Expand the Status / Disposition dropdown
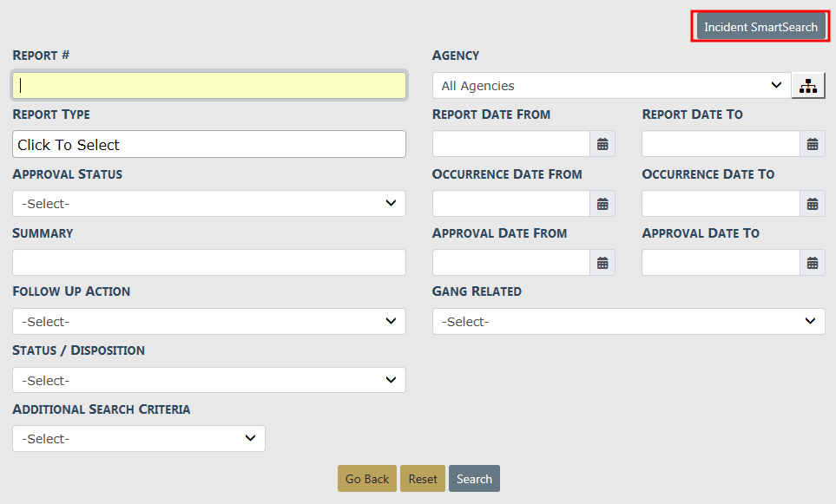The width and height of the screenshot is (836, 504). pos(208,381)
